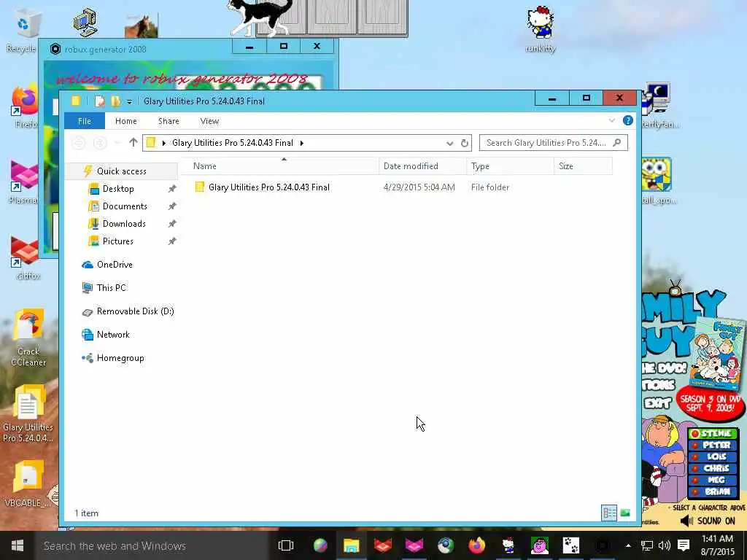Open the Windows Start menu
The width and height of the screenshot is (747, 560).
pos(18,545)
